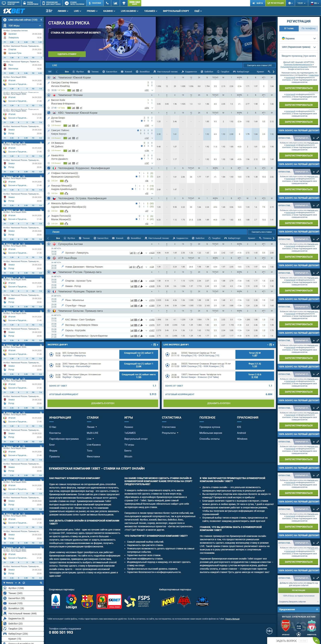Image resolution: width=321 pixels, height=644 pixels.
Task: Toggle pin for Самсунг Лайонс live match
Action: click(x=49, y=130)
